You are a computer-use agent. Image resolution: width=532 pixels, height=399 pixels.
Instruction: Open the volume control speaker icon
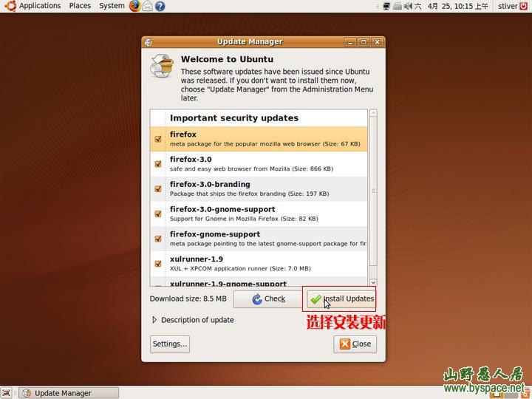408,6
